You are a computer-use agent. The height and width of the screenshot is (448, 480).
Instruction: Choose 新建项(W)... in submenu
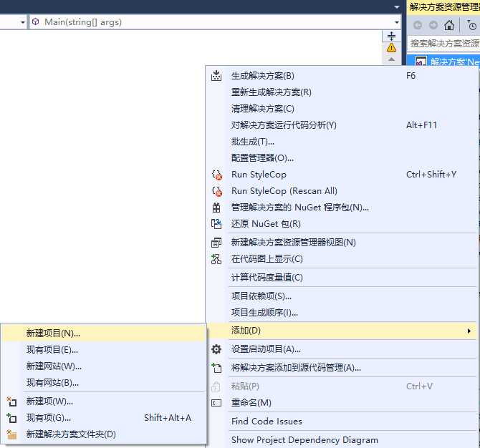pos(103,401)
